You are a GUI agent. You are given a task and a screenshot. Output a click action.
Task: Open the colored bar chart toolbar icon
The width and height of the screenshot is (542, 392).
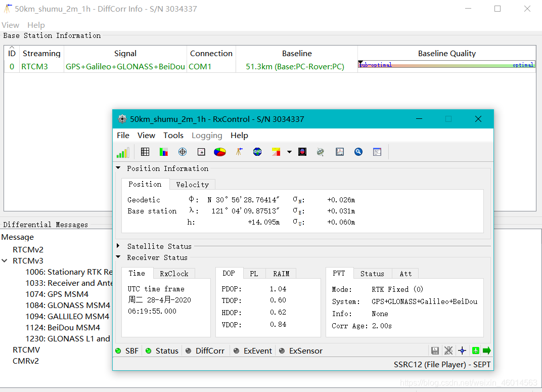click(163, 152)
